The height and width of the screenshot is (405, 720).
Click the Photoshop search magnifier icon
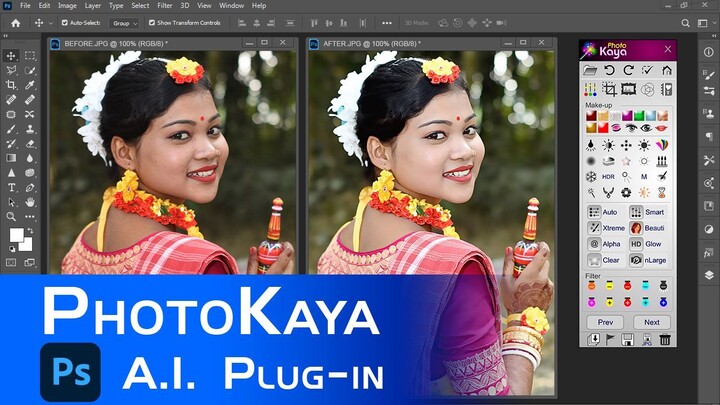[685, 23]
